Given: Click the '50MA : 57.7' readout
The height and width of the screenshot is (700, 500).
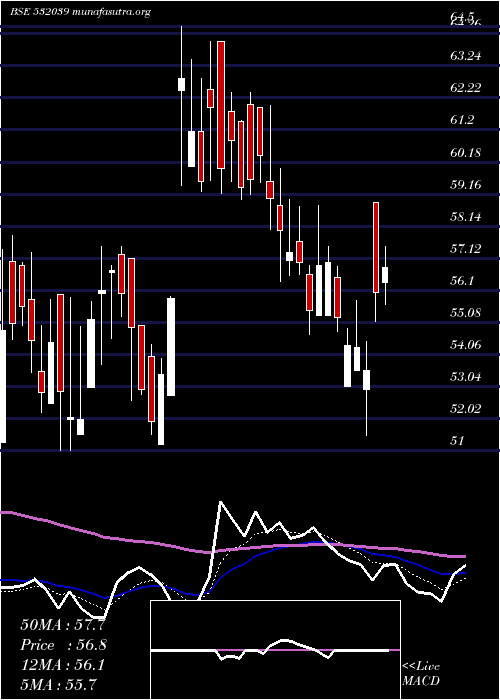Looking at the screenshot, I should click(x=63, y=625).
